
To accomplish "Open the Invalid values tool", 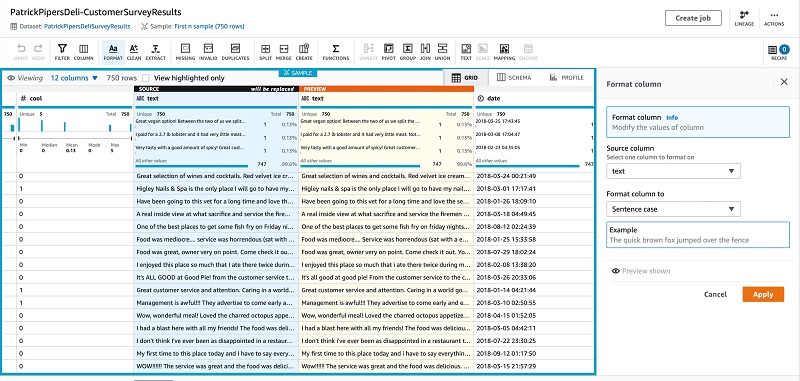I will point(208,52).
